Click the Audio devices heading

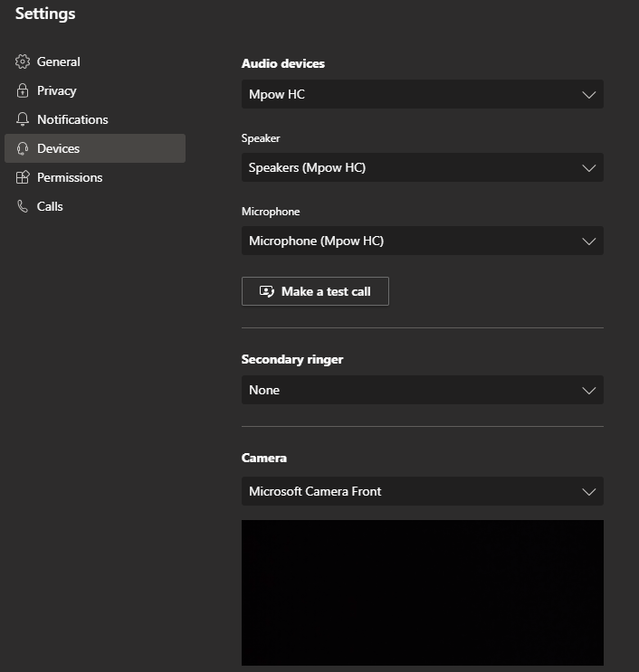pyautogui.click(x=283, y=63)
